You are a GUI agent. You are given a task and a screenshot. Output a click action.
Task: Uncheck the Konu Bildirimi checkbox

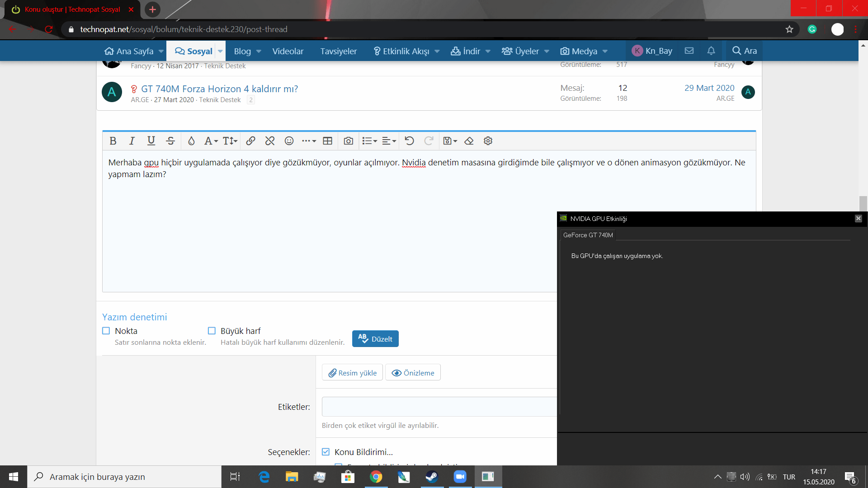pyautogui.click(x=325, y=452)
